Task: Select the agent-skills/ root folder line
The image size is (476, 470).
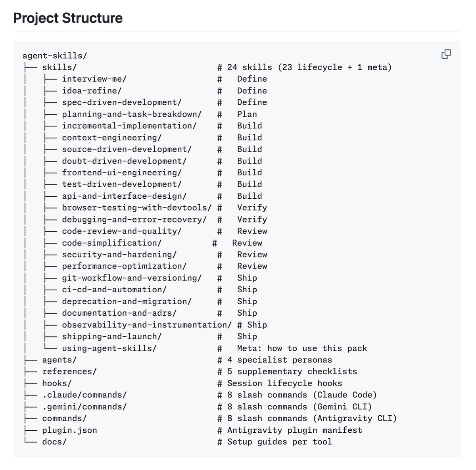Action: tap(55, 56)
